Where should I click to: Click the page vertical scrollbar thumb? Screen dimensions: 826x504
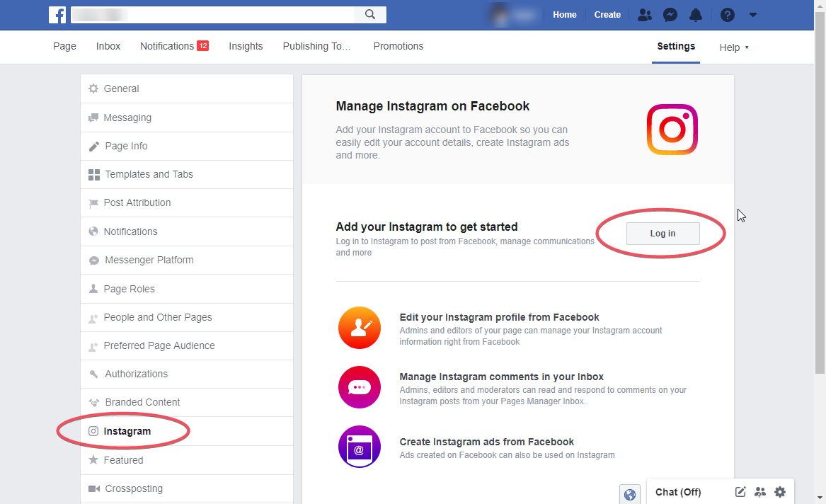click(820, 193)
